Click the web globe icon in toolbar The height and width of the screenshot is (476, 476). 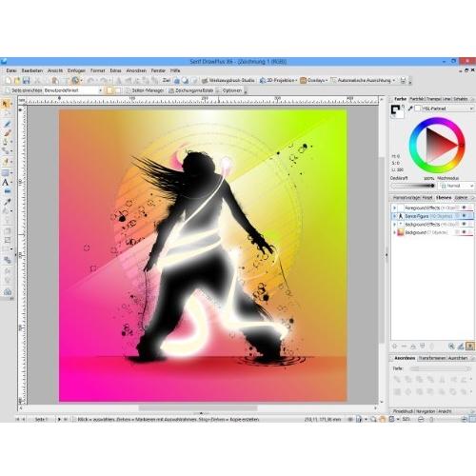[75, 81]
